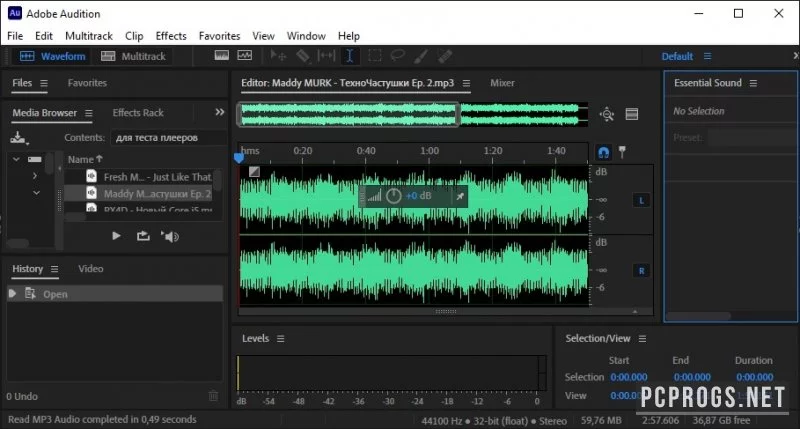
Task: Open the Essential Sound panel menu
Action: click(x=753, y=83)
